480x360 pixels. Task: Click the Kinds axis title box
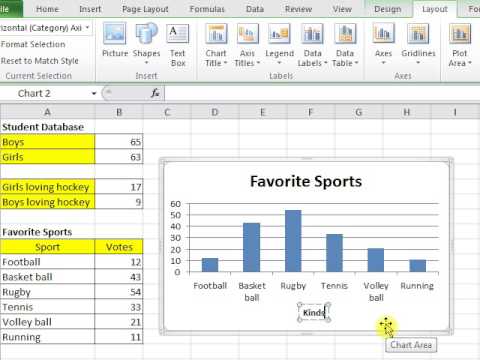pyautogui.click(x=313, y=313)
